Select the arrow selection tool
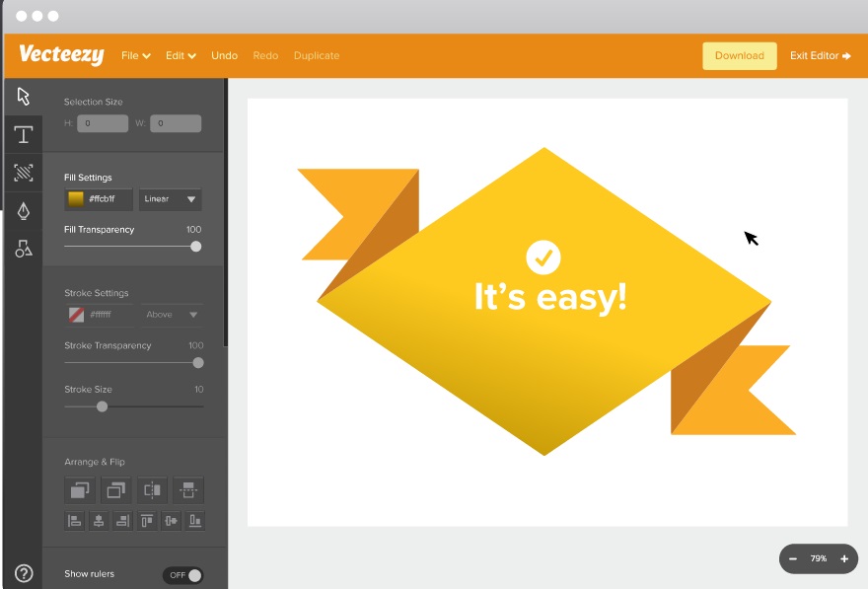The width and height of the screenshot is (868, 589). click(x=23, y=97)
